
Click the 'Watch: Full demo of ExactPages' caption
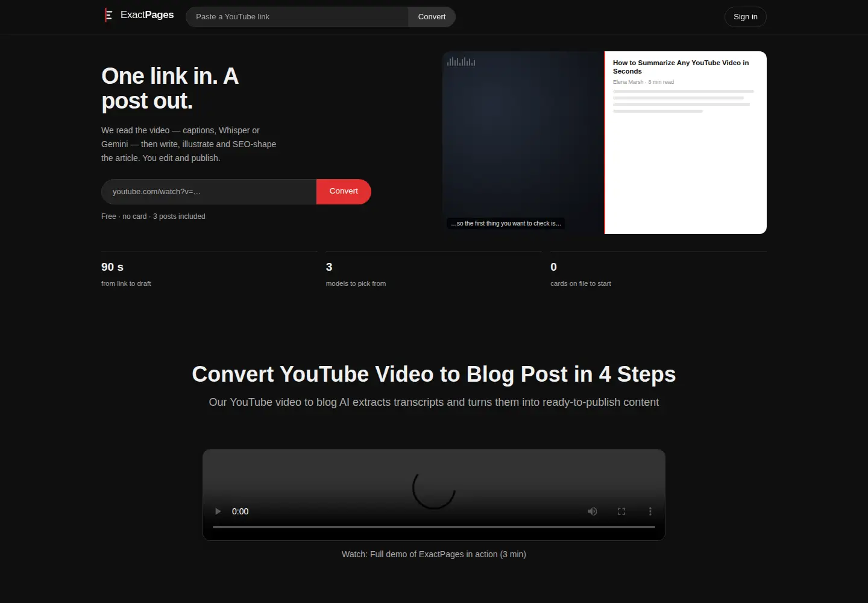[434, 554]
